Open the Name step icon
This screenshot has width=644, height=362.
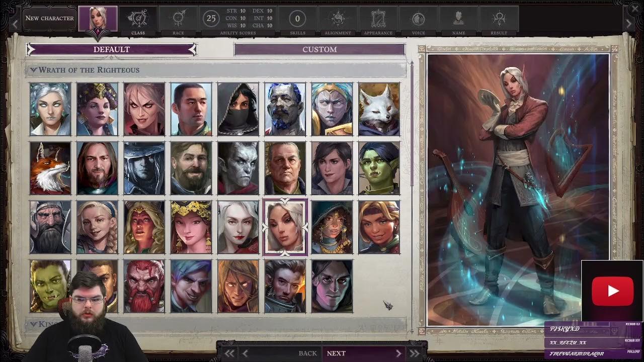point(458,21)
